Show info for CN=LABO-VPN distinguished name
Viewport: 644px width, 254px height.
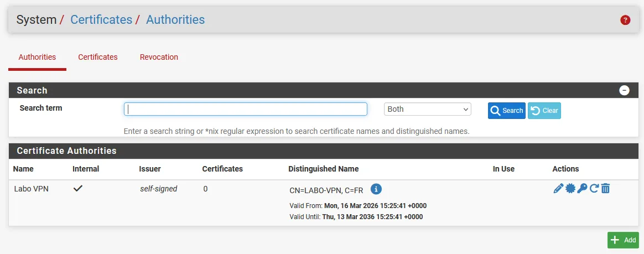376,189
